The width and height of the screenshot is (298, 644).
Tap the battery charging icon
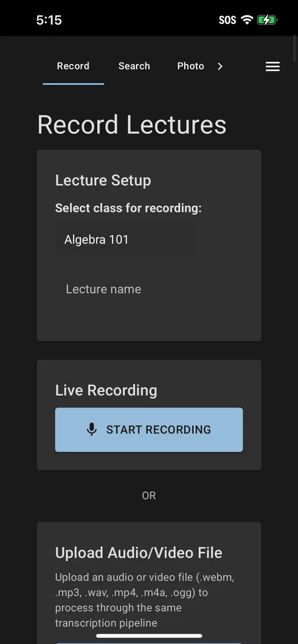(267, 20)
